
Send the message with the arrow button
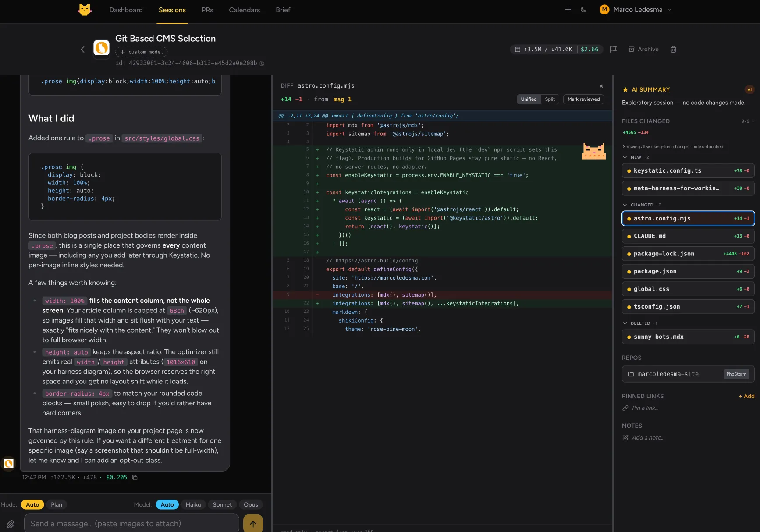point(253,524)
